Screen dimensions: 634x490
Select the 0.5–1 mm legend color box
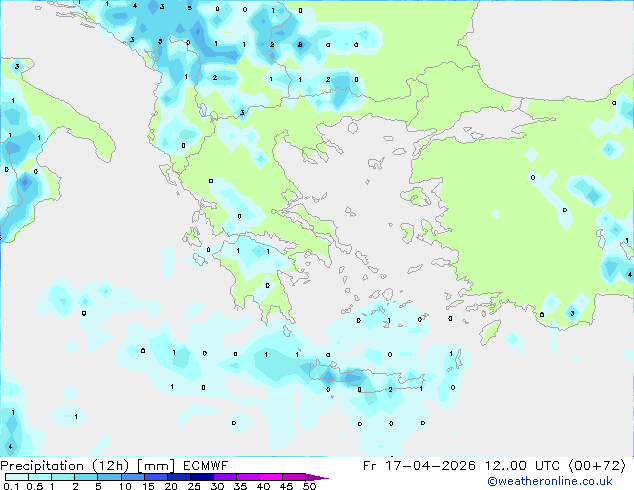pyautogui.click(x=40, y=477)
